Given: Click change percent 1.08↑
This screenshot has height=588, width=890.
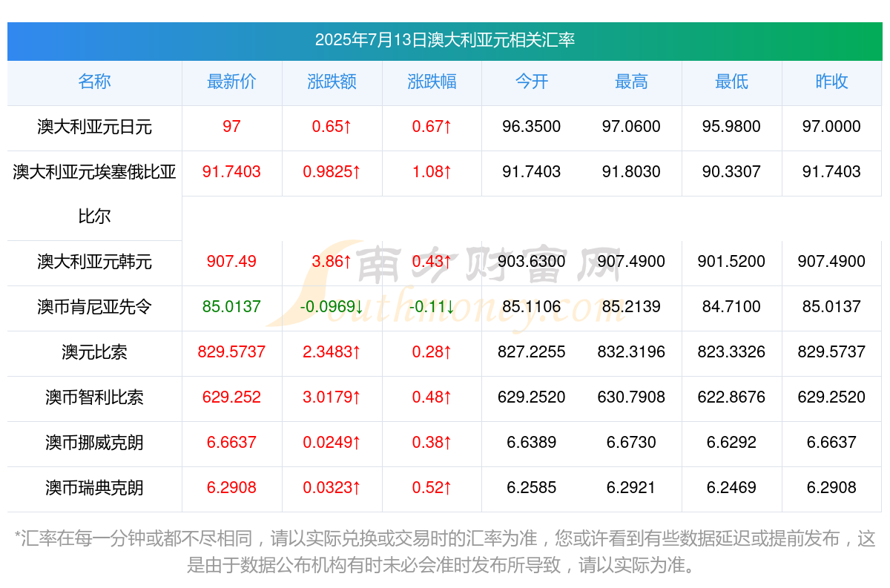Looking at the screenshot, I should pos(432,172).
